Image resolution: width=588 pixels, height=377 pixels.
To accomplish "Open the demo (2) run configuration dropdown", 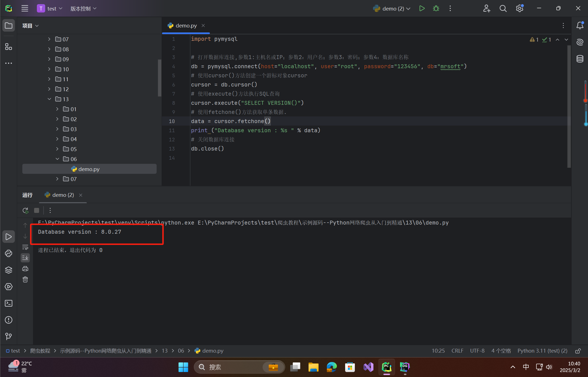I will click(392, 9).
